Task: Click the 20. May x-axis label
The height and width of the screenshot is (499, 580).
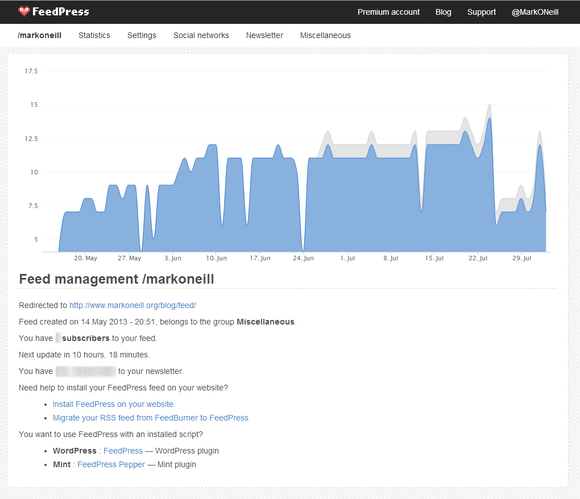Action: pyautogui.click(x=85, y=258)
